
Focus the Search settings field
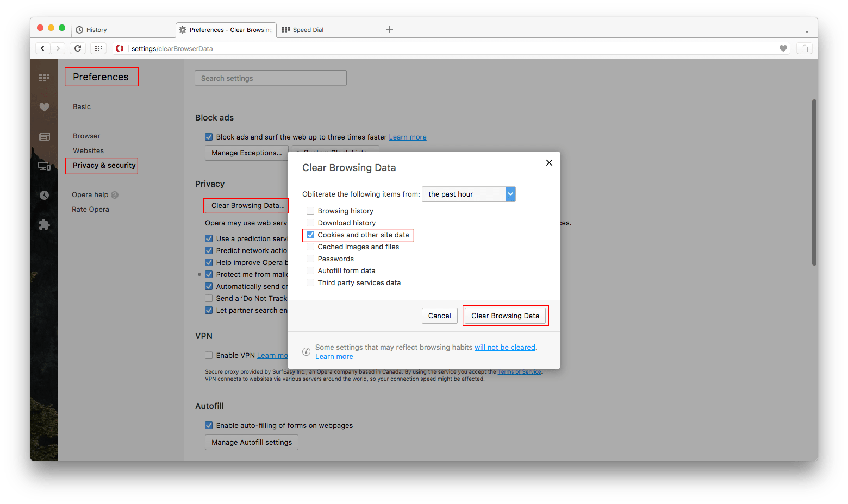coord(271,78)
